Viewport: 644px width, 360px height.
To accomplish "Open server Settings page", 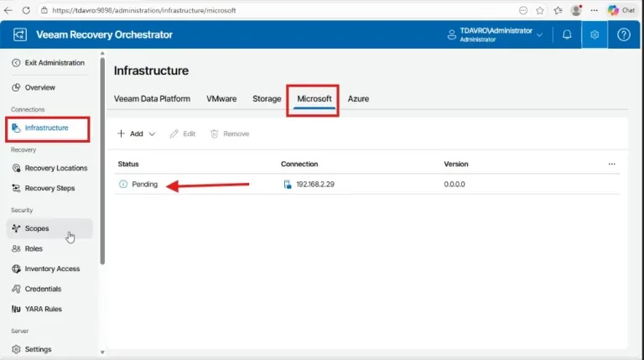I will pyautogui.click(x=38, y=349).
